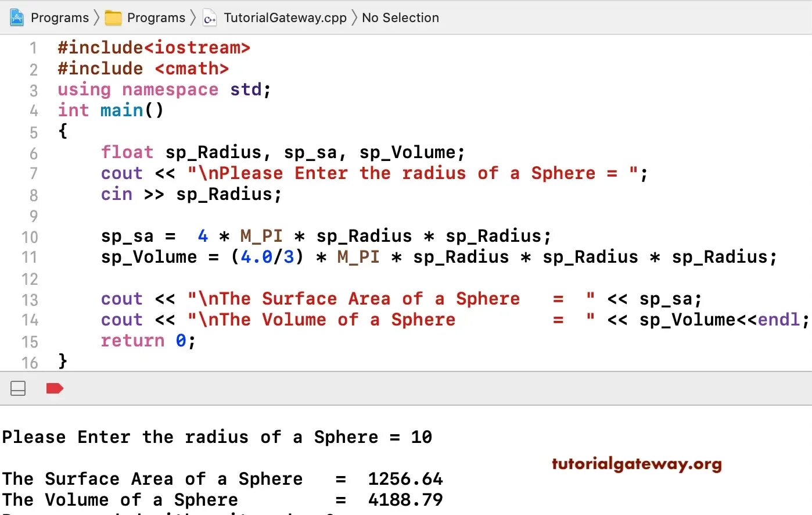
Task: Click 'main' on line 4
Action: tap(122, 110)
